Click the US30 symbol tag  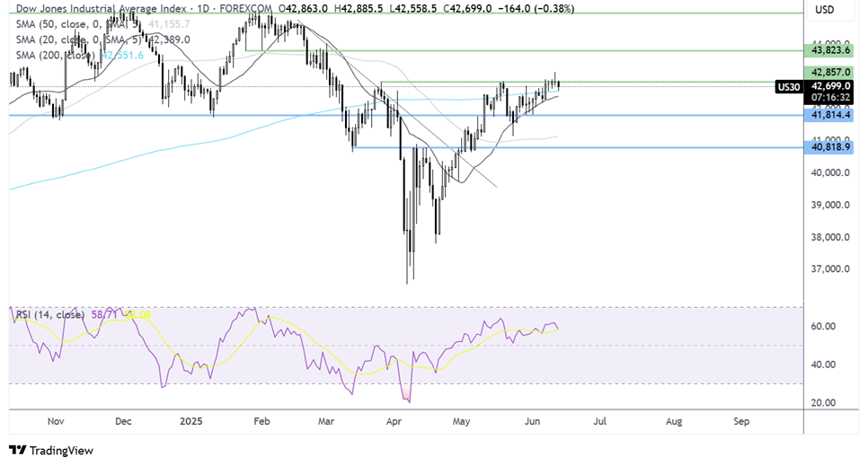point(789,87)
